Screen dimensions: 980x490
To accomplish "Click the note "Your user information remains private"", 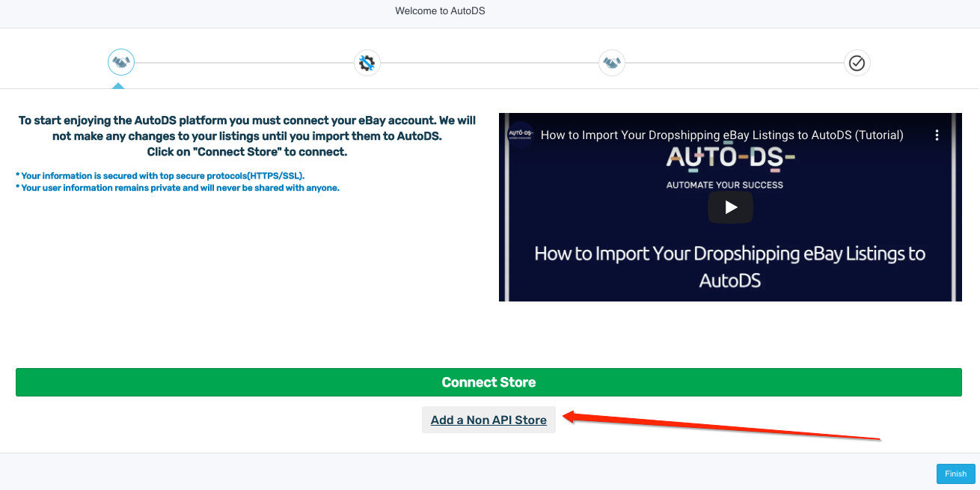I will pyautogui.click(x=177, y=188).
